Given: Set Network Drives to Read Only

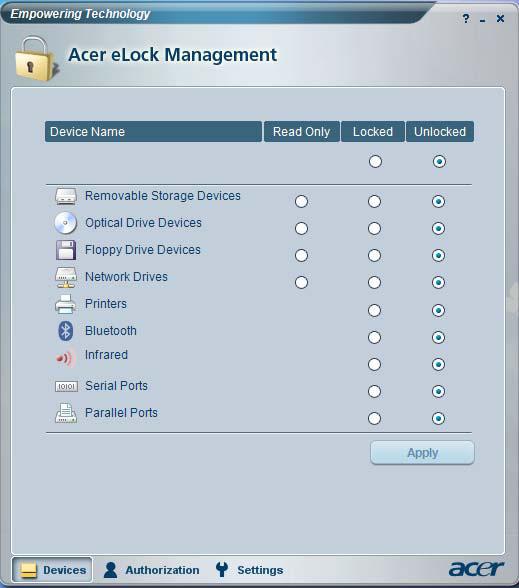Looking at the screenshot, I should pyautogui.click(x=301, y=282).
